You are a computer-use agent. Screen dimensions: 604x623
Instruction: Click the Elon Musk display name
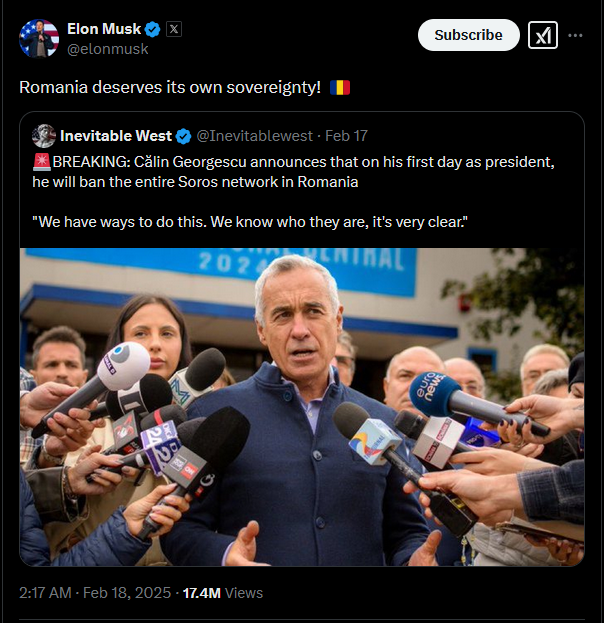[104, 29]
